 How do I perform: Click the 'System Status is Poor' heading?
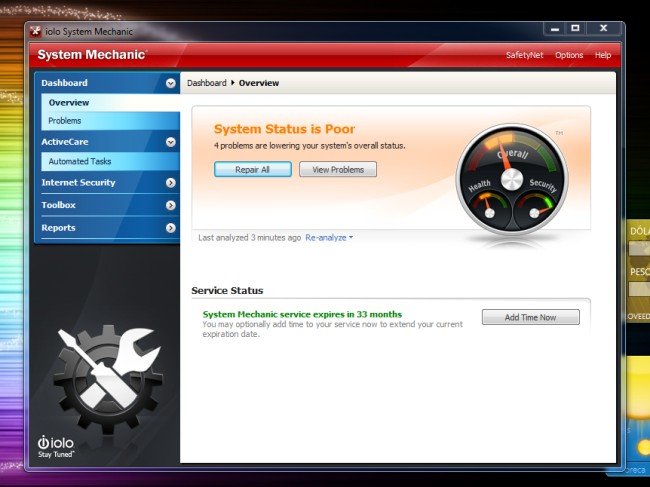coord(284,129)
